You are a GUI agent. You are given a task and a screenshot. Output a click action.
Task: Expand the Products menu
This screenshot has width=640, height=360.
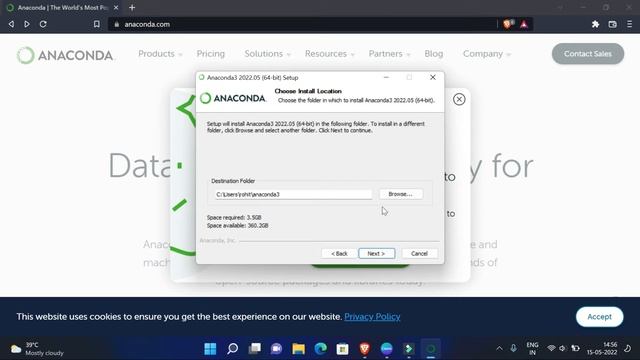(x=160, y=54)
